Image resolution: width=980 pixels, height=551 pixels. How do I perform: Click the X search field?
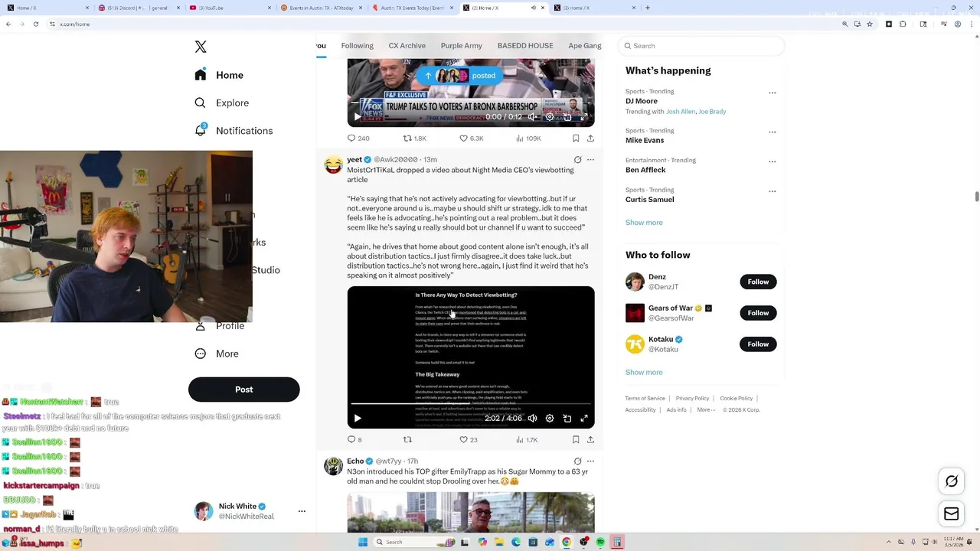(x=701, y=46)
